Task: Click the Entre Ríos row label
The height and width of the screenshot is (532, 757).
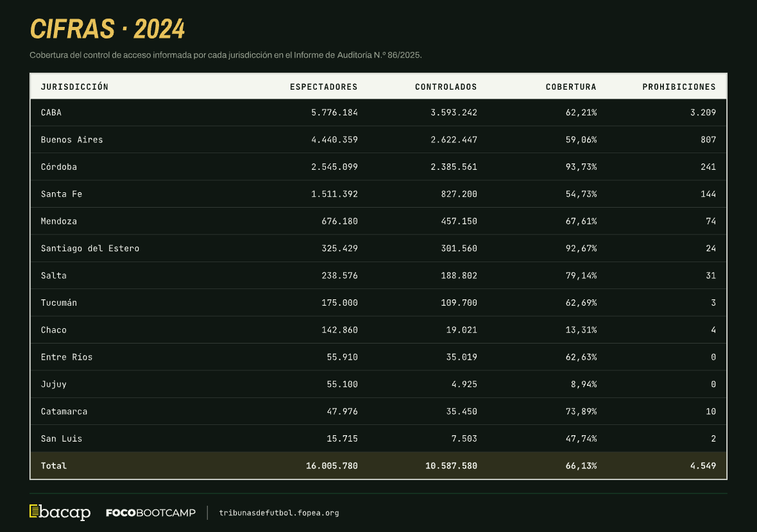Action: (67, 358)
